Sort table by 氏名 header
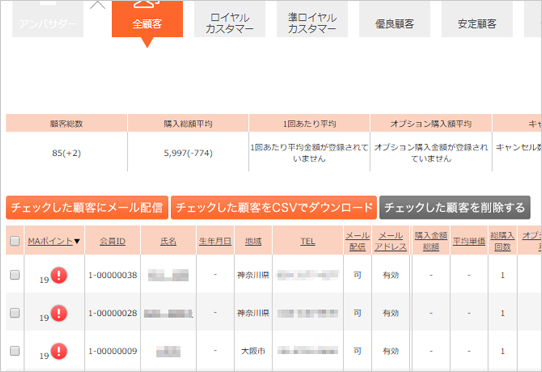The height and width of the screenshot is (372, 542). pyautogui.click(x=168, y=241)
